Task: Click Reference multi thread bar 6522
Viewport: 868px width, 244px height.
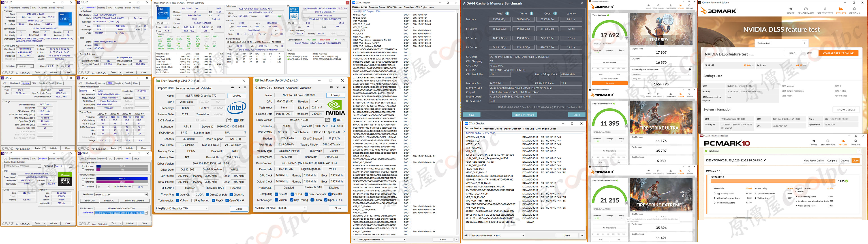Action: click(x=122, y=182)
